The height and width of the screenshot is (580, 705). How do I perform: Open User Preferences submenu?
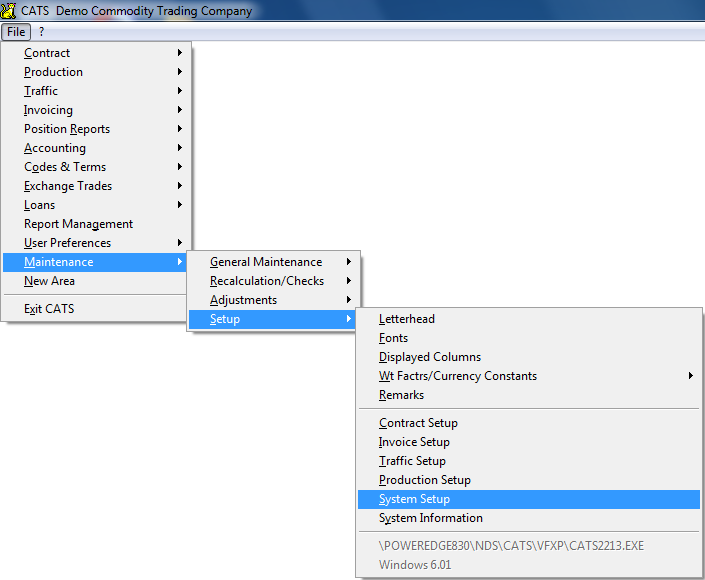(97, 243)
